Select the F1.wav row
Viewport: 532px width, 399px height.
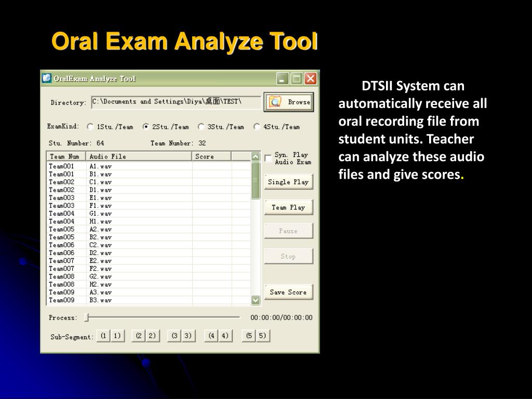149,206
